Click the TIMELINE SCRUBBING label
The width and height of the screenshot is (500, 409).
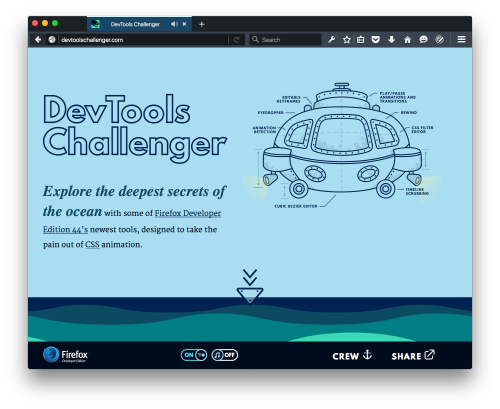click(x=417, y=191)
